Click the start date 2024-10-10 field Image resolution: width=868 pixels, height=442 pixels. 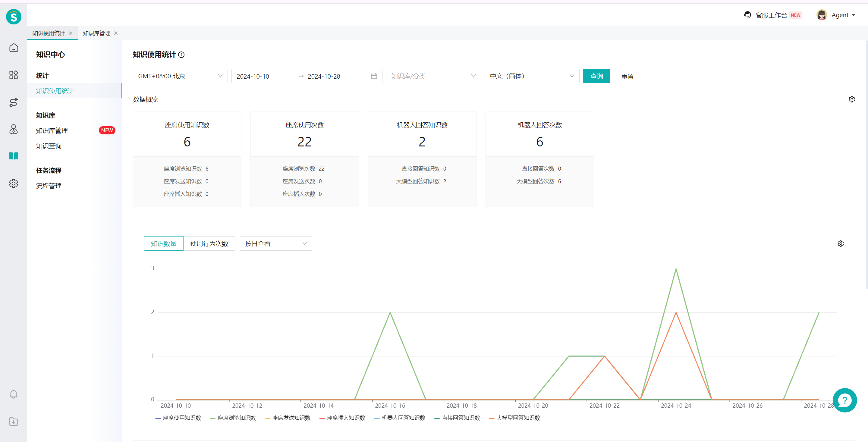coord(253,77)
